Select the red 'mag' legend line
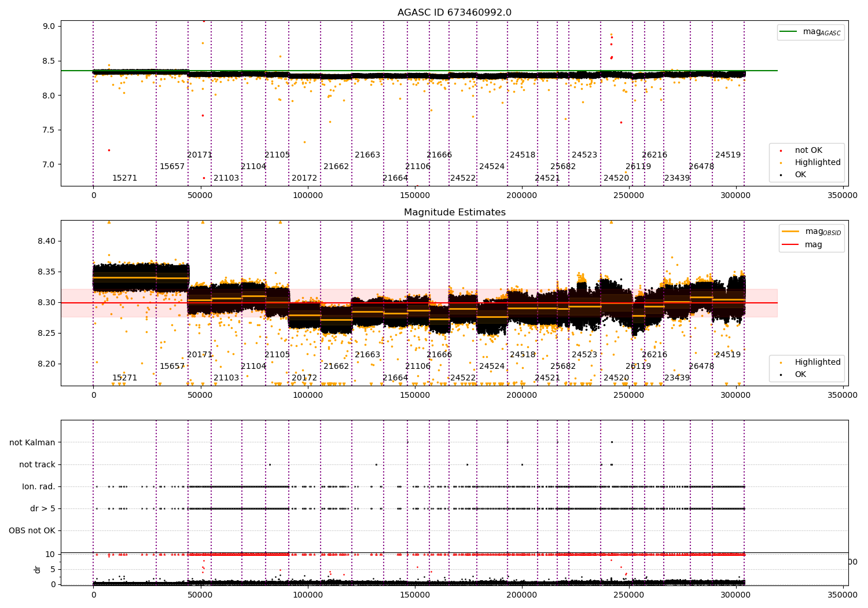The width and height of the screenshot is (868, 608). pos(790,244)
